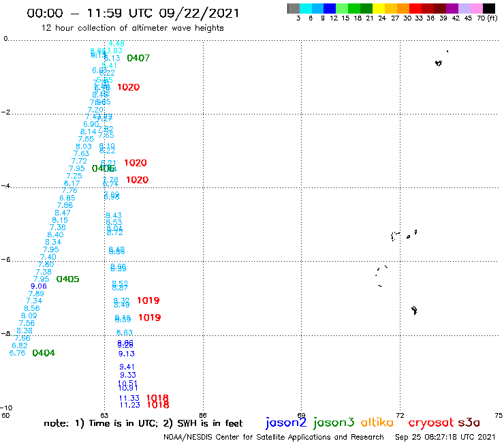Select wave height value 9.06

39,286
